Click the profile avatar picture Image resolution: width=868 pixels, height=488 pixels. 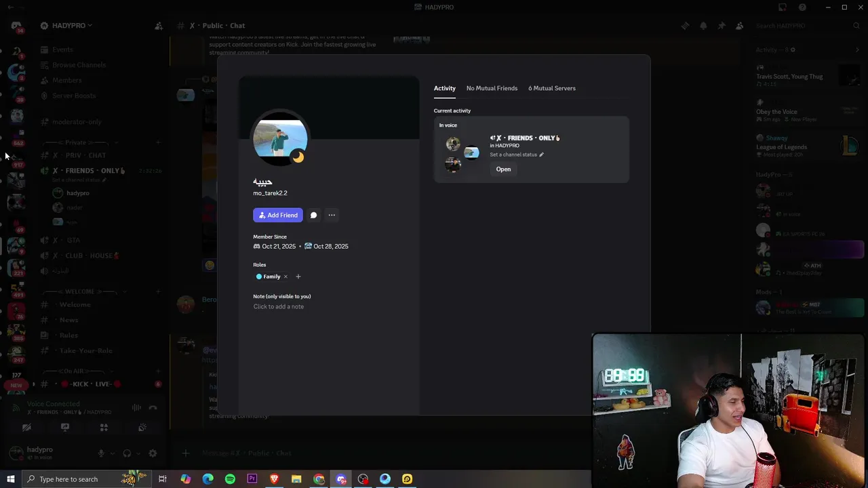coord(280,138)
